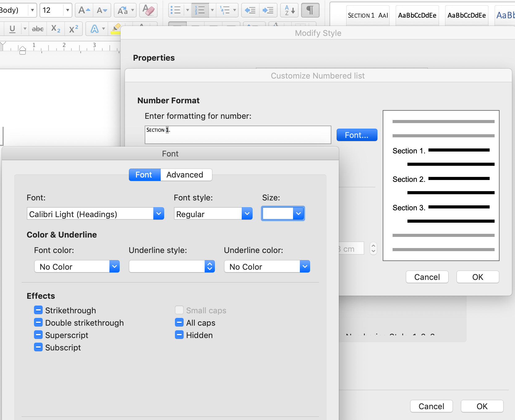Apply underline with the U icon

point(12,29)
